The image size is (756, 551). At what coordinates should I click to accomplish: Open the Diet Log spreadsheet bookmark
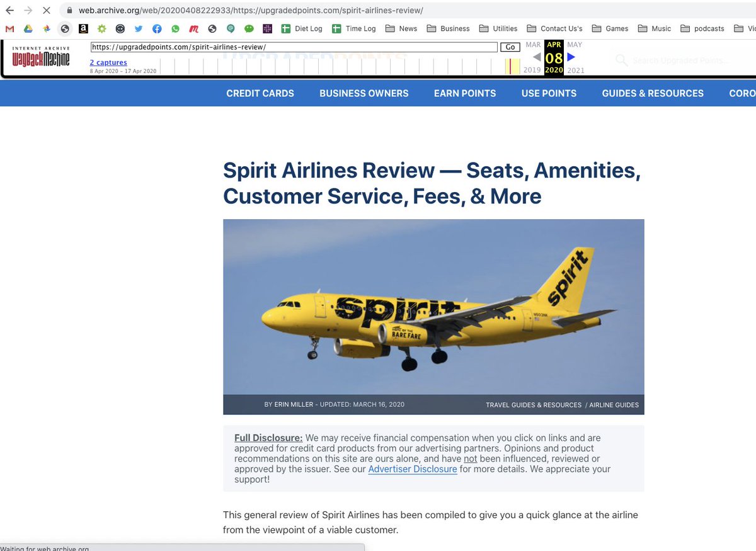click(x=302, y=28)
